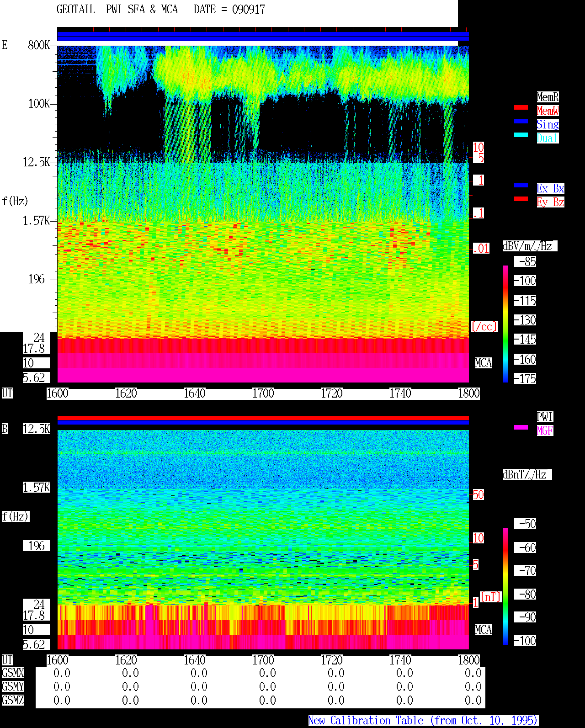Click the cyan Dual legend swatch
Screen dimensions: 585x728
pyautogui.click(x=521, y=135)
